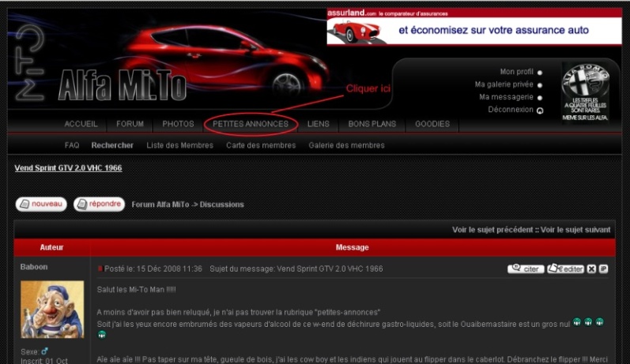Click the Alfa MiTo site logo
This screenshot has height=364, width=630.
coord(123,84)
